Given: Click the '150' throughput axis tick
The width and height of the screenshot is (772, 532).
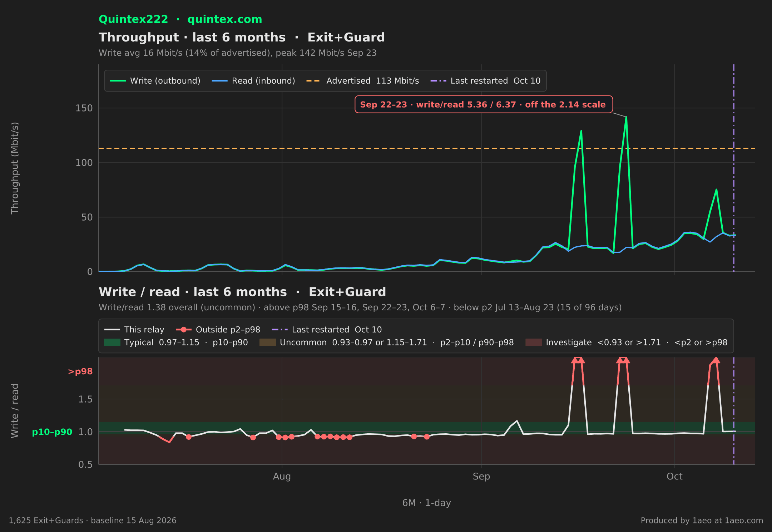Looking at the screenshot, I should pyautogui.click(x=84, y=108).
